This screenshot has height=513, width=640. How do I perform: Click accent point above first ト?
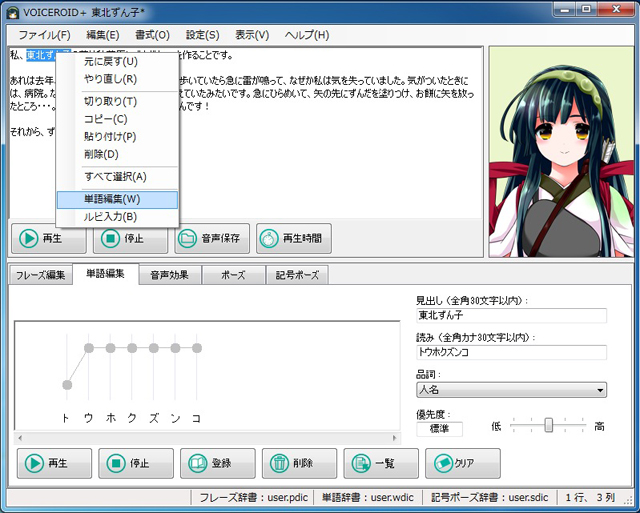[67, 385]
